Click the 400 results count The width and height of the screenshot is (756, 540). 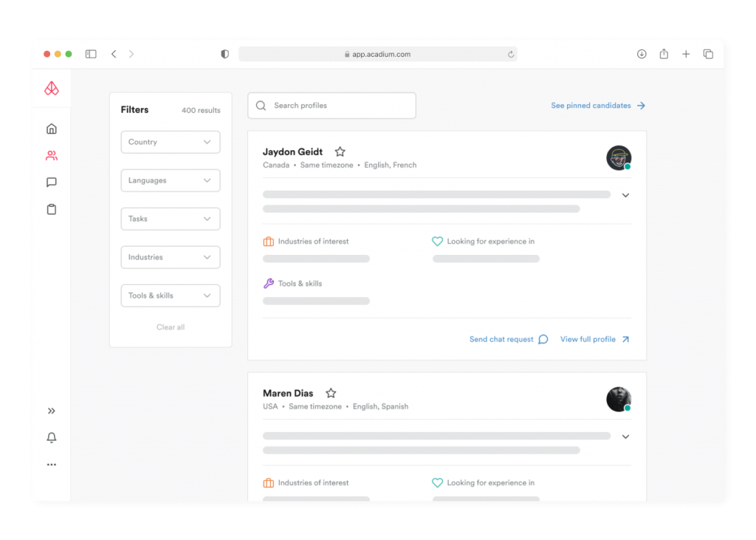coord(201,110)
